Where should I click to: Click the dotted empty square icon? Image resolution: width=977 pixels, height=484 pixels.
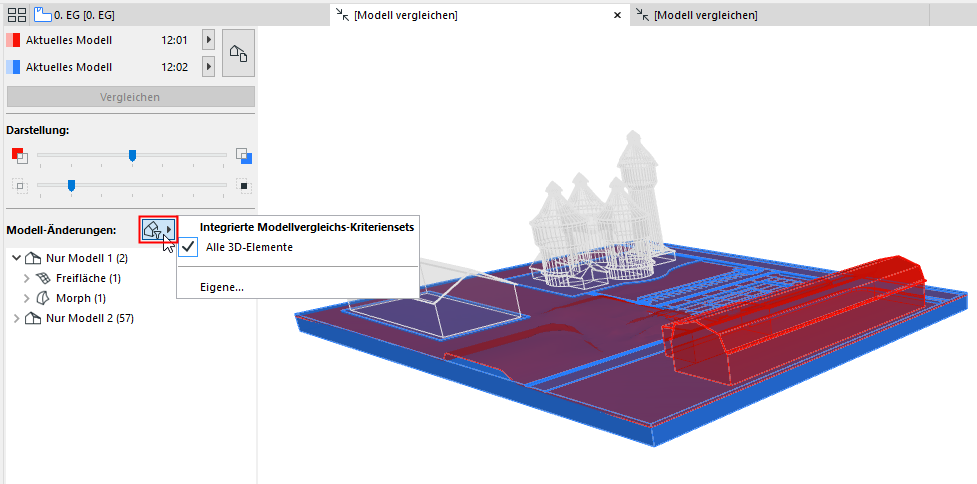pos(19,186)
